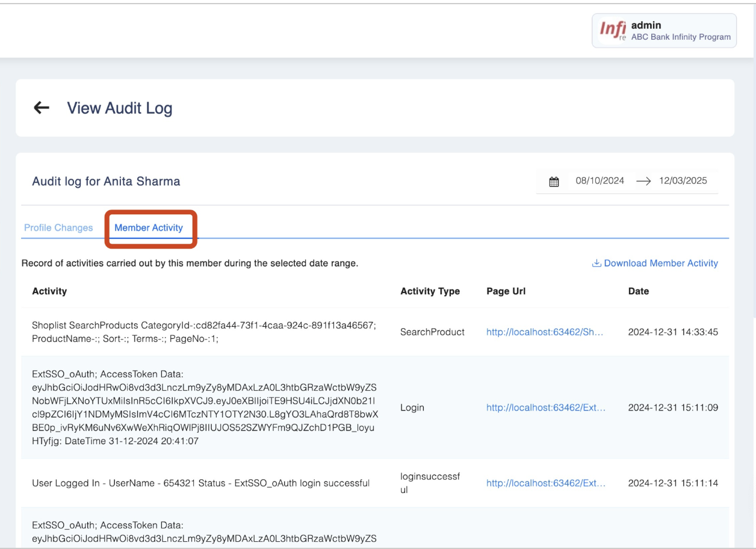Click the Date column header
Screen dimensions: 756x549
coord(638,291)
